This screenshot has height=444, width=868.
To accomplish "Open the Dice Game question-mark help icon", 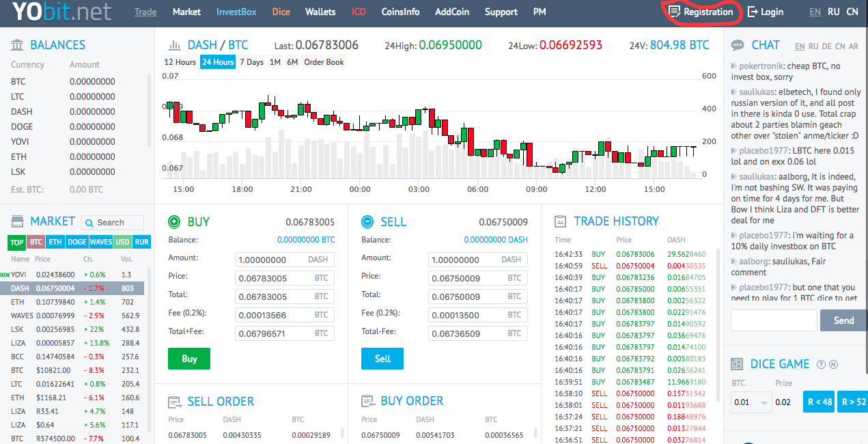I will (822, 365).
